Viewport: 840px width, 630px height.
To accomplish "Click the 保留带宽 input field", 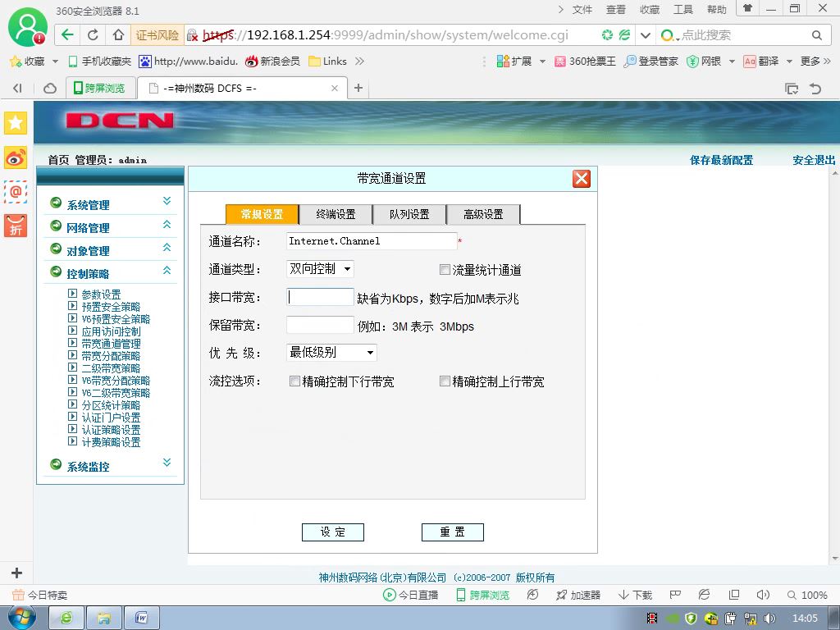I will click(321, 325).
